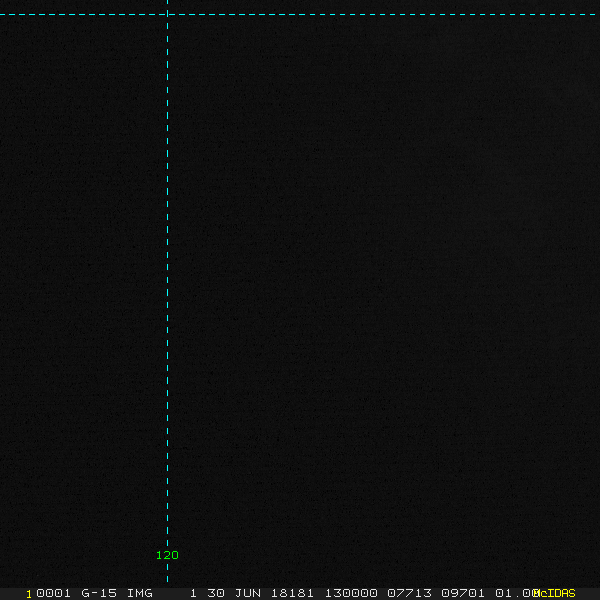Click the center of the dark satellite image
Screen dimensions: 600x600
(300, 300)
